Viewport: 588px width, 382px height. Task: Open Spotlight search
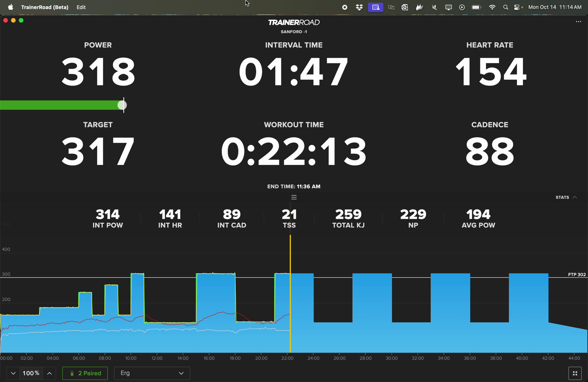(506, 7)
